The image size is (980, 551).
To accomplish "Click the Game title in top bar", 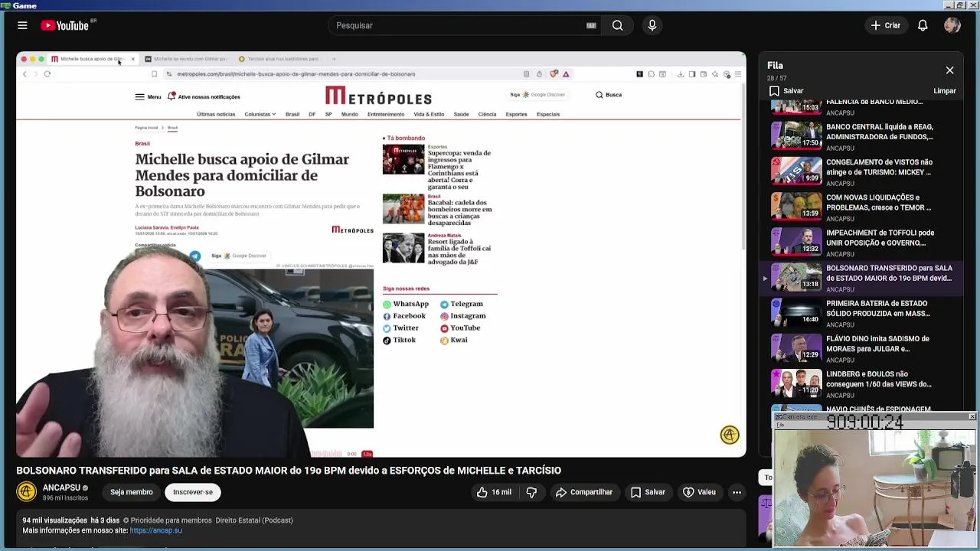I will [24, 5].
